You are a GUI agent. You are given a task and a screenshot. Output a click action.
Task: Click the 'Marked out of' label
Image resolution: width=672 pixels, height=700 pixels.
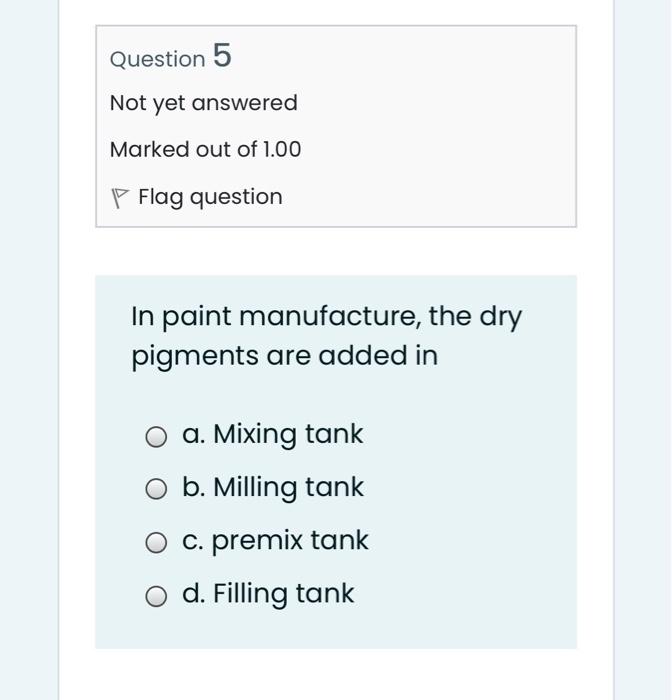[x=183, y=150]
